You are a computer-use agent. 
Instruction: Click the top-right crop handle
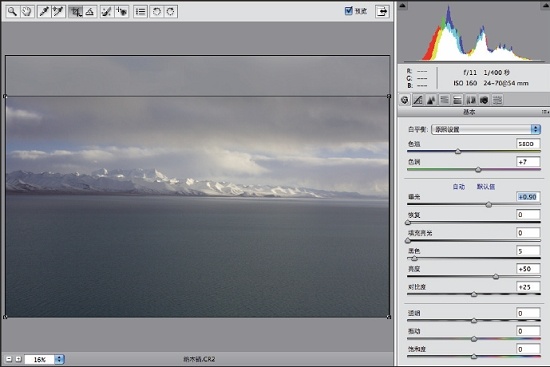click(x=389, y=96)
